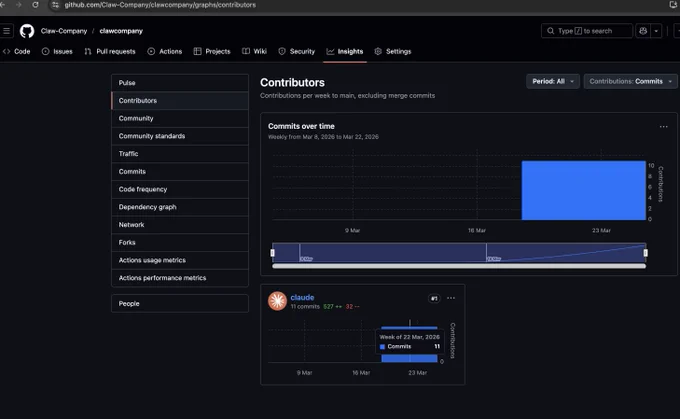
Task: Open the Commits over time chart options menu
Action: [x=664, y=127]
